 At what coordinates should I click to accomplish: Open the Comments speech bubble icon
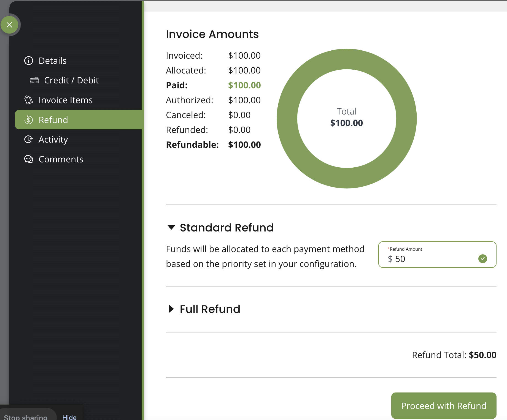(29, 159)
